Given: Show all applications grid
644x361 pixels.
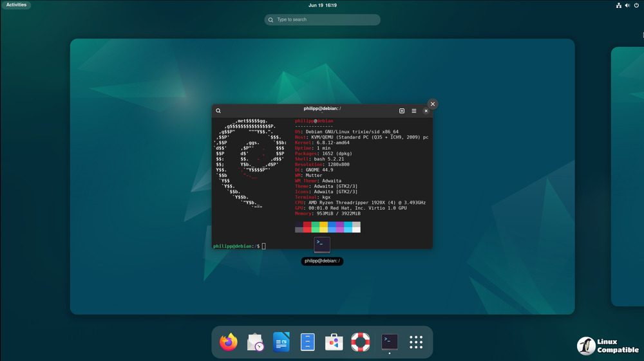Looking at the screenshot, I should coord(416,342).
